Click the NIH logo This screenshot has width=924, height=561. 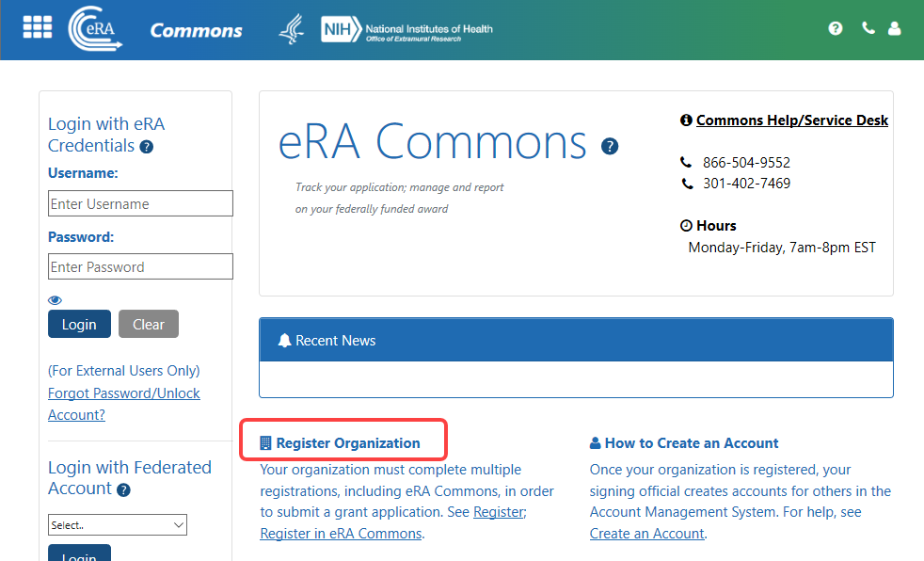coord(341,28)
